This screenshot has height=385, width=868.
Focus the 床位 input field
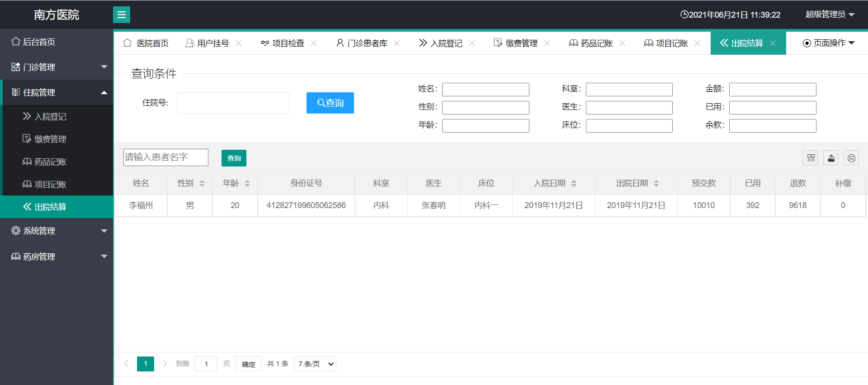point(629,126)
